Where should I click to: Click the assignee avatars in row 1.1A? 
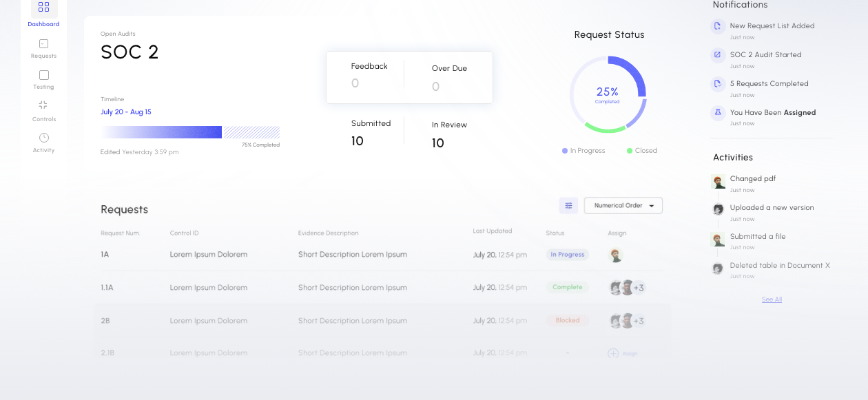627,288
